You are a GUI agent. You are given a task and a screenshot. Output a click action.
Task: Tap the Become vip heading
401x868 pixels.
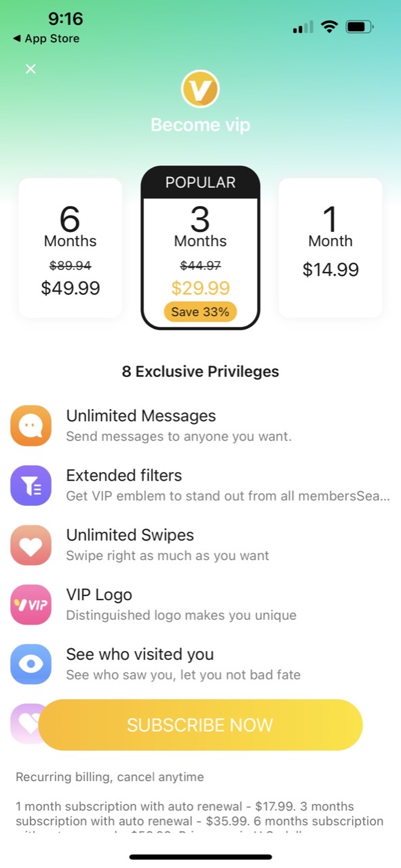[200, 125]
